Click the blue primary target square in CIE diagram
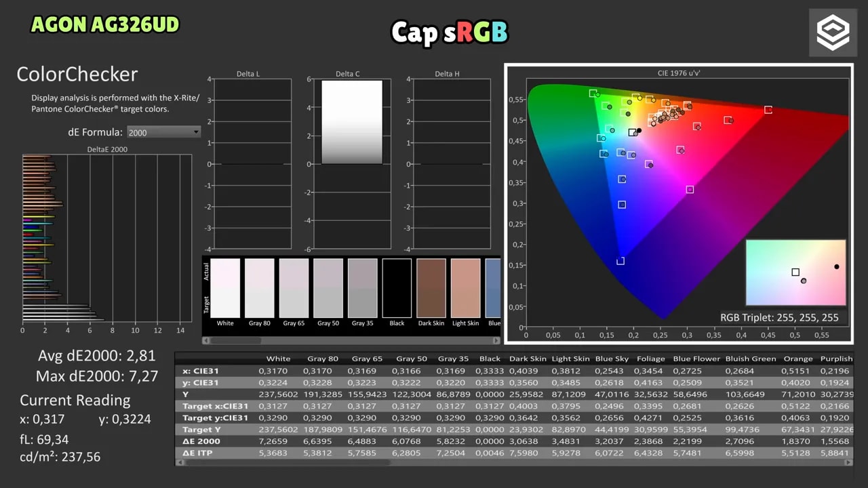Viewport: 868px width, 488px height. [620, 261]
